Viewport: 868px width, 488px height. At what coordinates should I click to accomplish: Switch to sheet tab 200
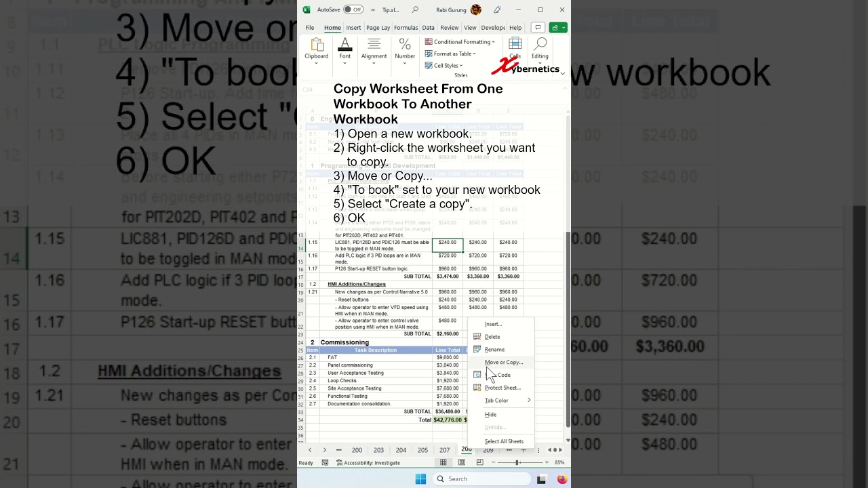click(x=357, y=450)
